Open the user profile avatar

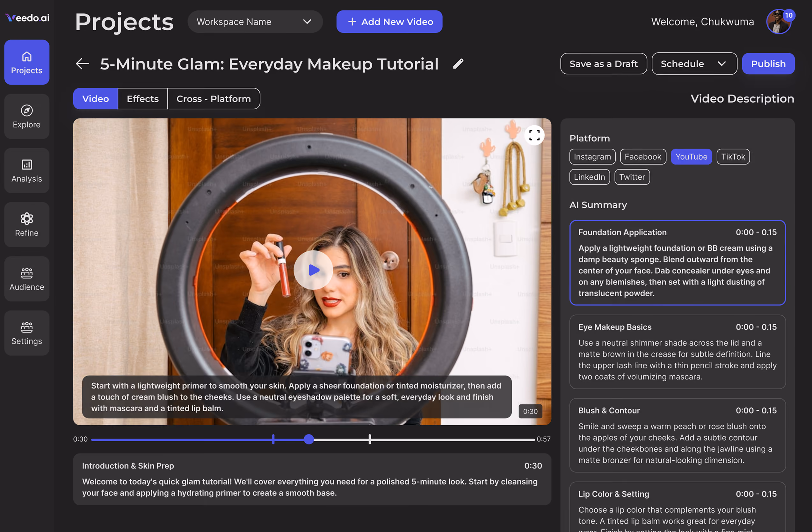coord(779,22)
